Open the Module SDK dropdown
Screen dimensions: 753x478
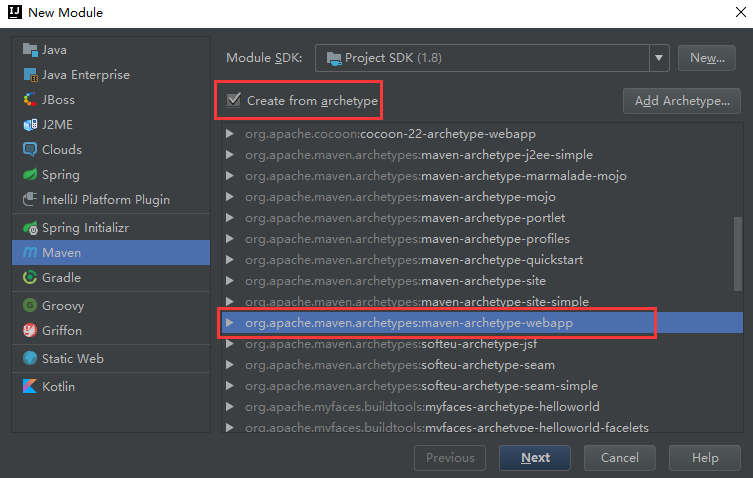pyautogui.click(x=659, y=58)
